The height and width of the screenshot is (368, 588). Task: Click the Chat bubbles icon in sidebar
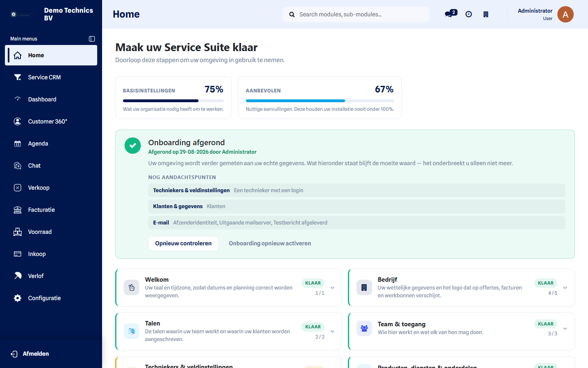[18, 166]
